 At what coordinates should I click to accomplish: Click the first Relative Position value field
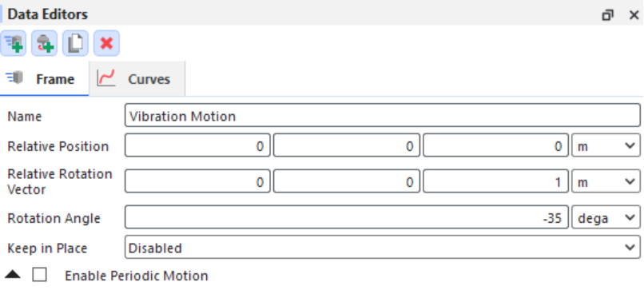click(x=197, y=145)
